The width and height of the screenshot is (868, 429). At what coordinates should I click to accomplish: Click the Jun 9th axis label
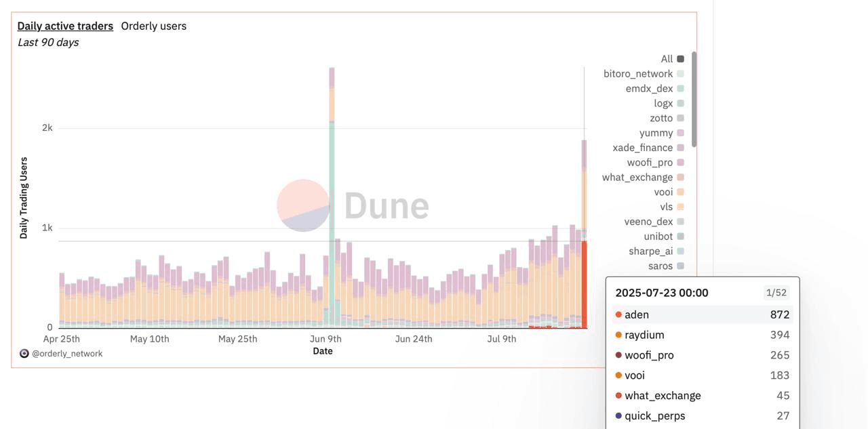point(325,339)
